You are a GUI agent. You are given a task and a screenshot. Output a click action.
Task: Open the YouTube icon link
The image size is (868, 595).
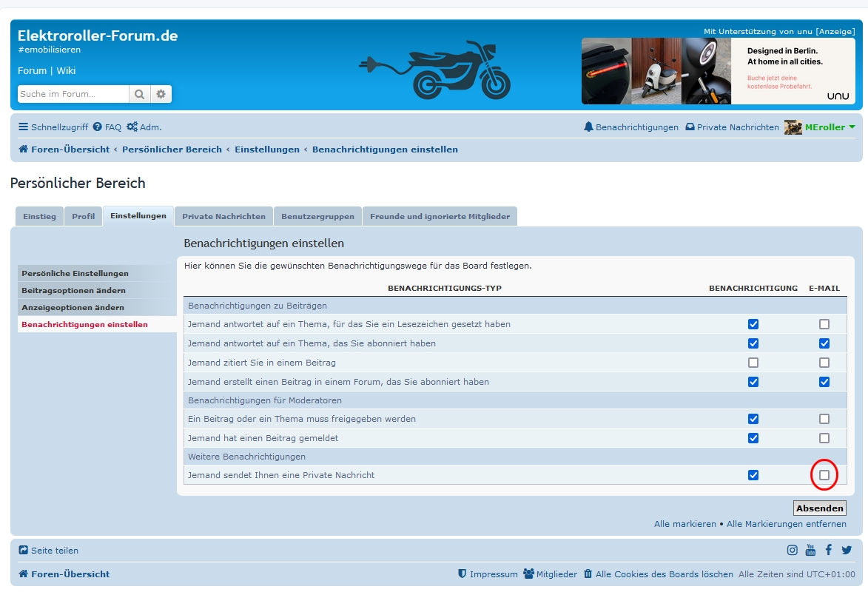click(810, 550)
